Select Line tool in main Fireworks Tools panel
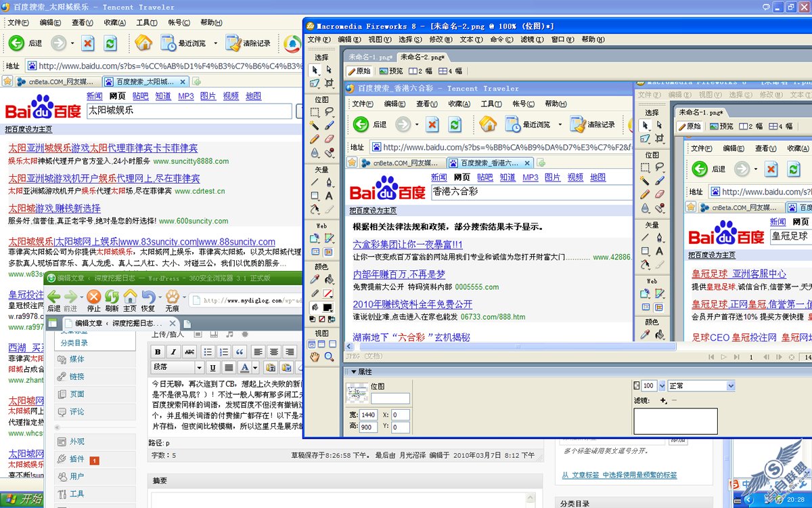Image resolution: width=812 pixels, height=508 pixels. pyautogui.click(x=315, y=182)
